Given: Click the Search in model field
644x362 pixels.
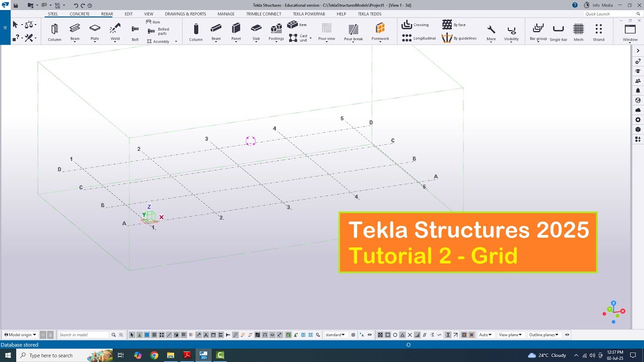Looking at the screenshot, I should pyautogui.click(x=83, y=335).
